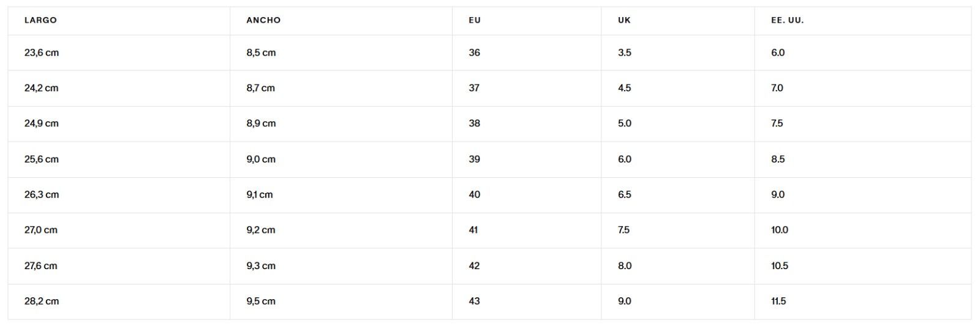
Task: Select EU size 36 cell
Action: pos(475,53)
